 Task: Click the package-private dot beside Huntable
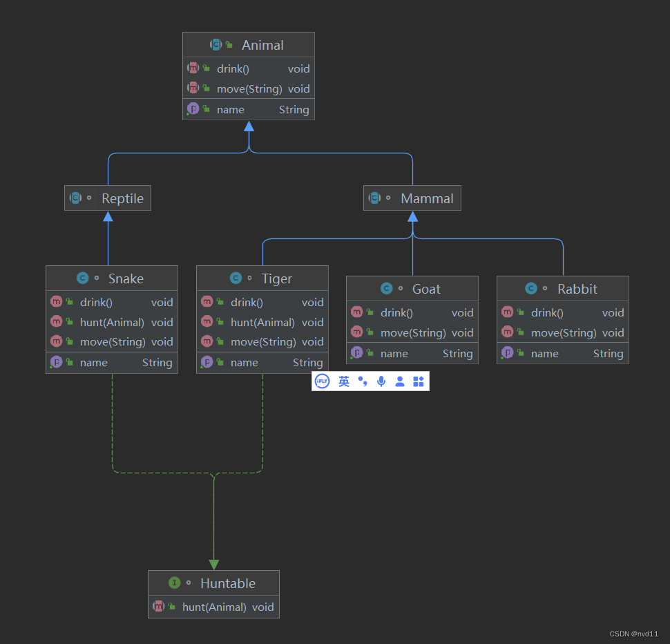pos(189,583)
